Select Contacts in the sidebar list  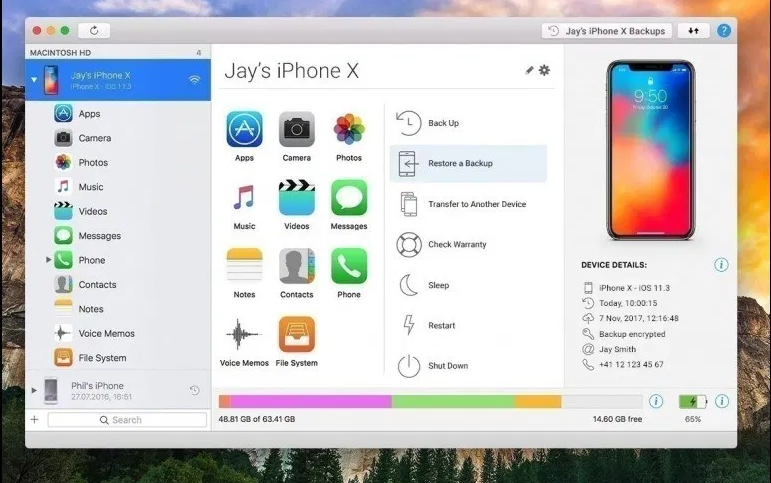pos(97,285)
